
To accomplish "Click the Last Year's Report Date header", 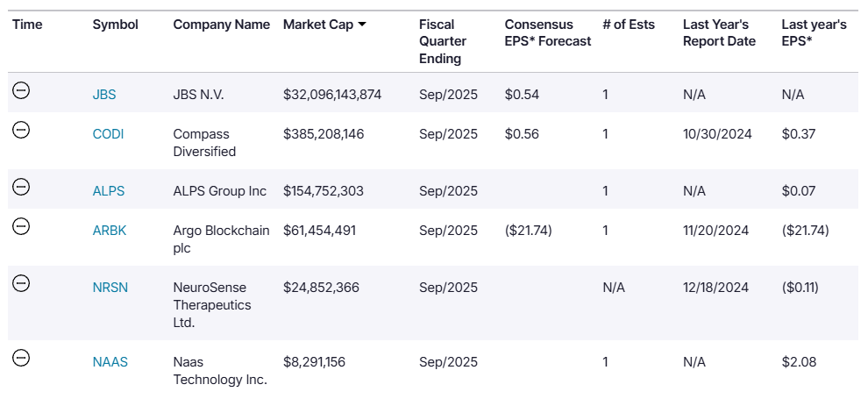I will (x=718, y=32).
